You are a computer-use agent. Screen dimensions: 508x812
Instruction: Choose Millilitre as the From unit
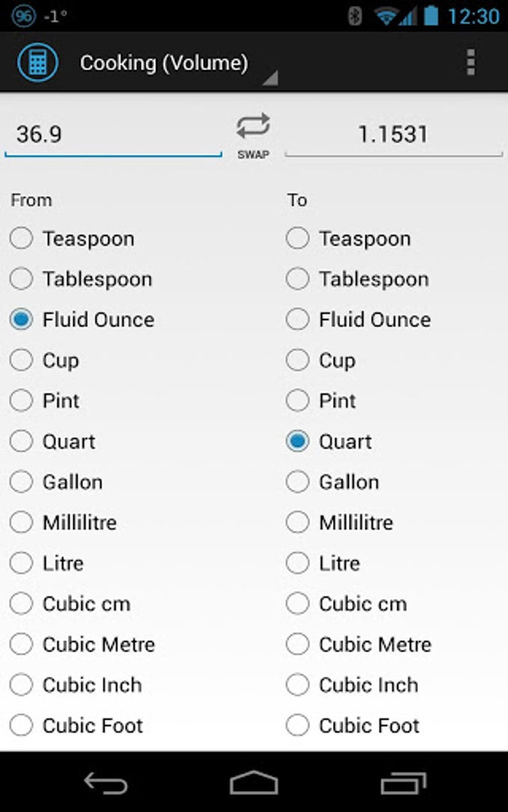[x=63, y=522]
